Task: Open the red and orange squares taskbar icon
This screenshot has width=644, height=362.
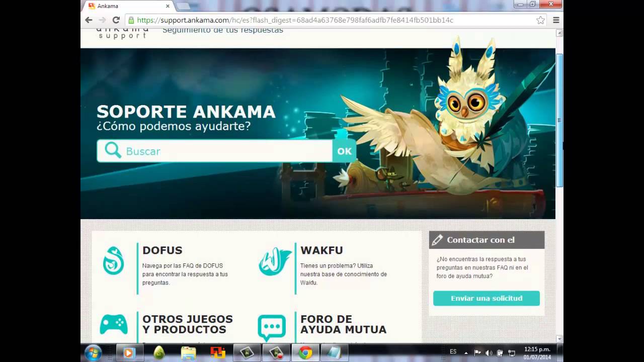Action: [x=218, y=353]
